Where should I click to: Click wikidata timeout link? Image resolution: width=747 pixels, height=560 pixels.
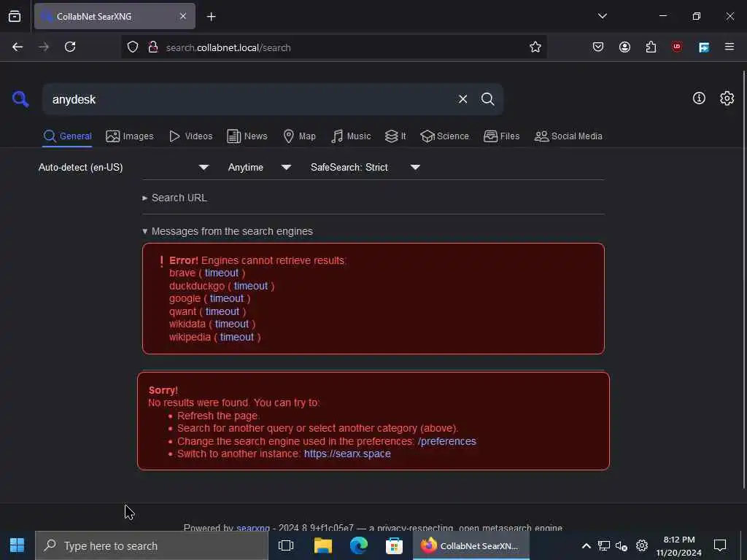click(231, 324)
